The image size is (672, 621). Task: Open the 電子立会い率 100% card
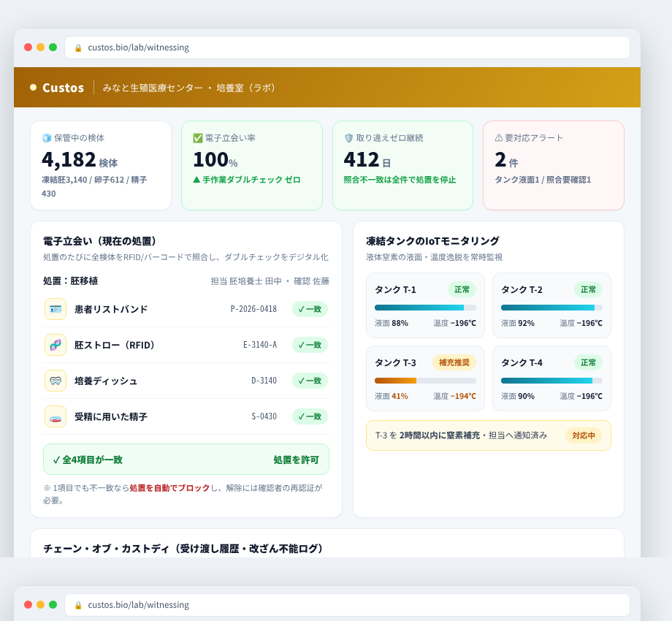pyautogui.click(x=252, y=165)
